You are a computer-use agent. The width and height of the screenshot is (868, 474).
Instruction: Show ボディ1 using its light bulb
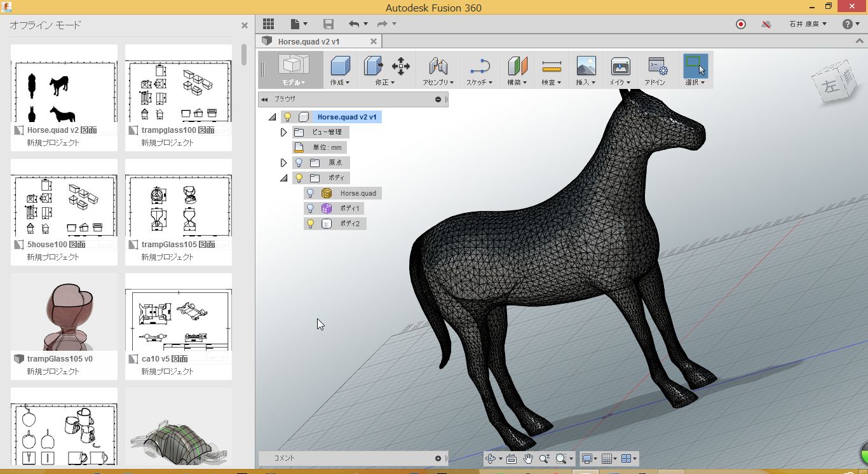[x=310, y=208]
